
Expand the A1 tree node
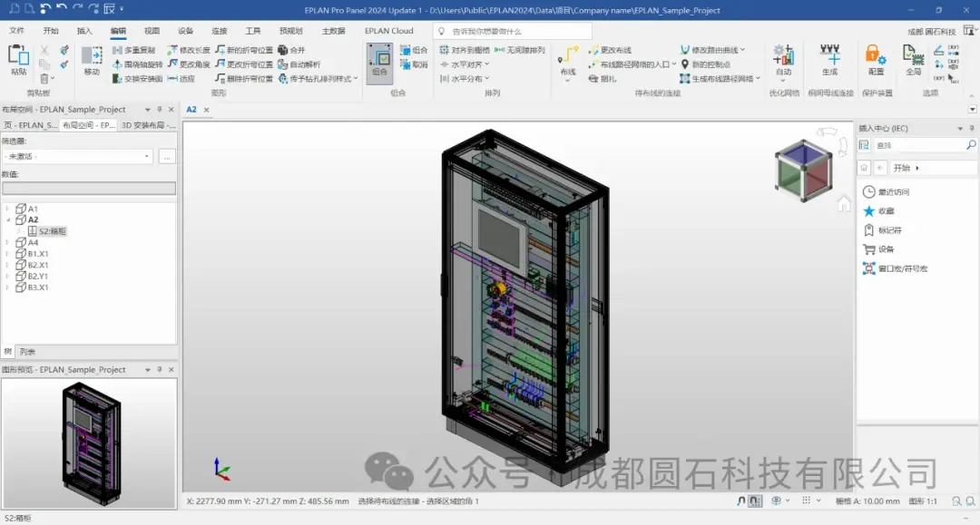[8, 209]
